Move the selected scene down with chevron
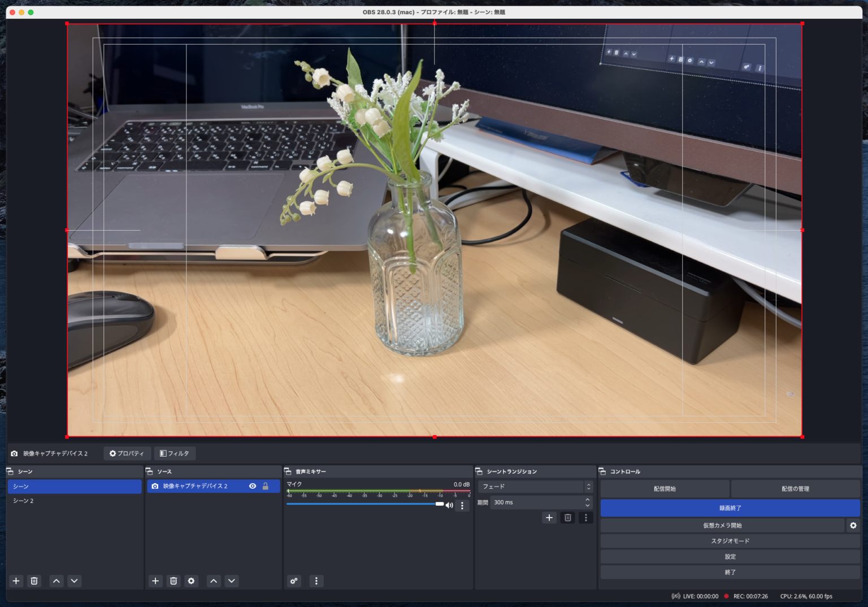 [x=75, y=581]
